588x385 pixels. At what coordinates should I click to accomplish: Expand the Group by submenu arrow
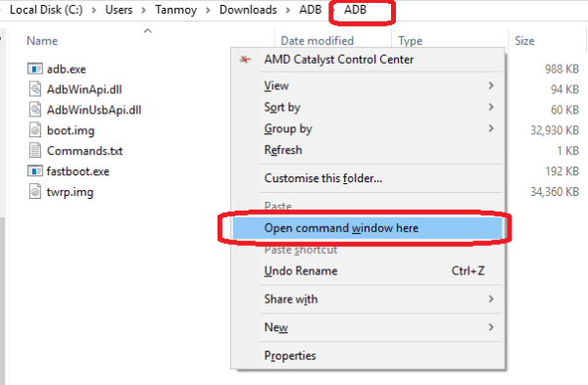pyautogui.click(x=491, y=128)
